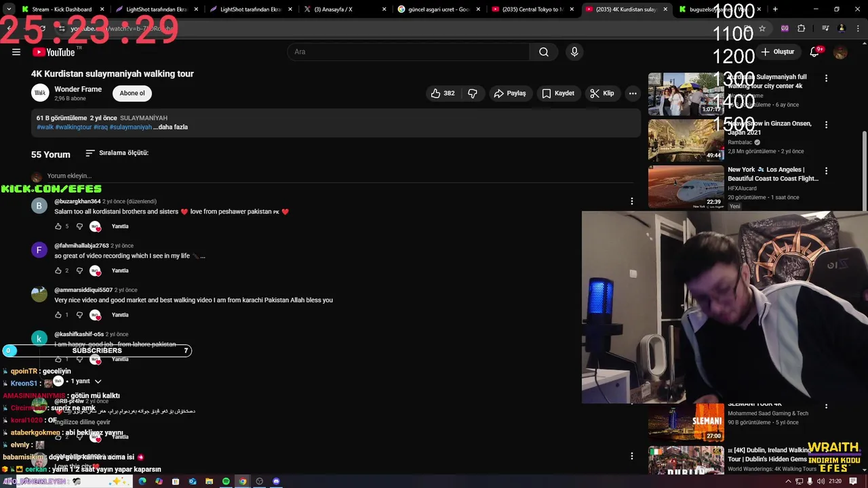Image resolution: width=868 pixels, height=488 pixels.
Task: Dislike buzargkhan364's comment
Action: tap(79, 226)
